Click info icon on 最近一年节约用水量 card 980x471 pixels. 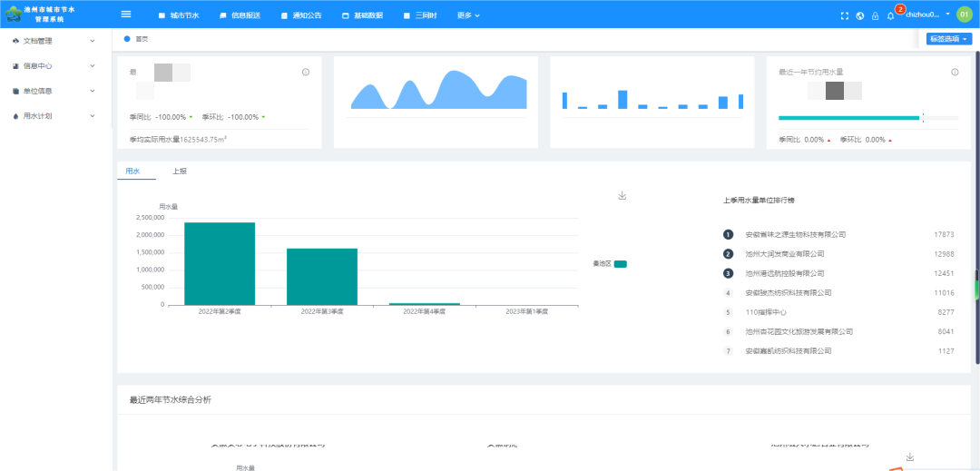pyautogui.click(x=955, y=72)
